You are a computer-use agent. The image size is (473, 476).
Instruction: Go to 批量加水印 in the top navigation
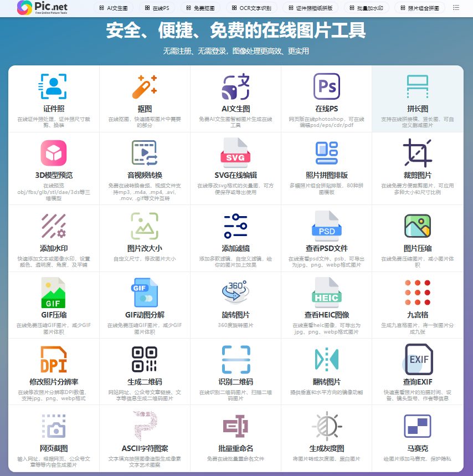coord(366,8)
